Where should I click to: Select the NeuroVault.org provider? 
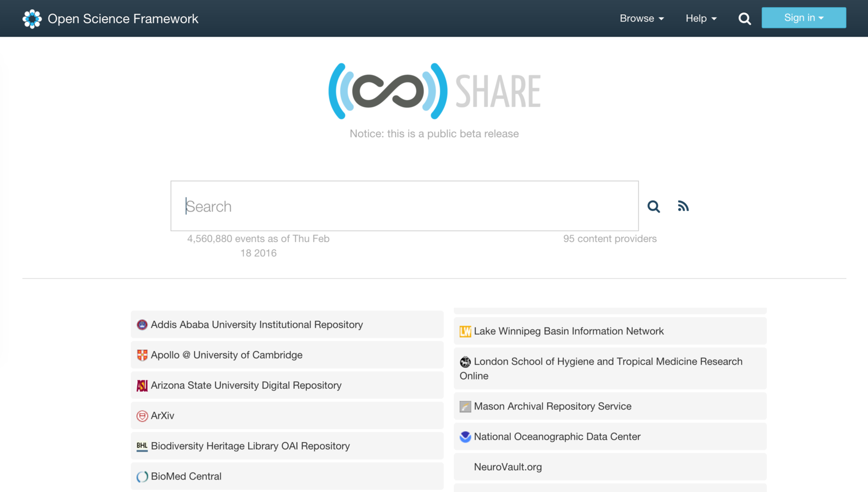[x=610, y=467]
